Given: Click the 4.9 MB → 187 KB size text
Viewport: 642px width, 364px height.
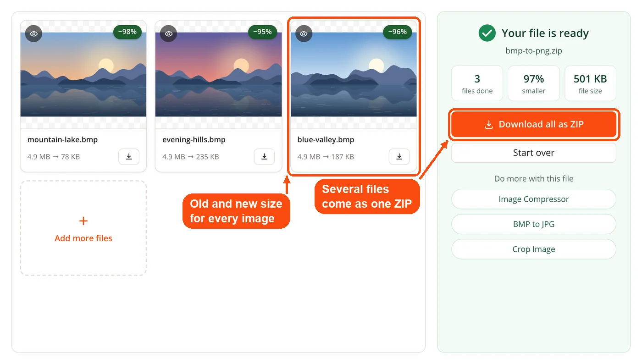Looking at the screenshot, I should (326, 157).
